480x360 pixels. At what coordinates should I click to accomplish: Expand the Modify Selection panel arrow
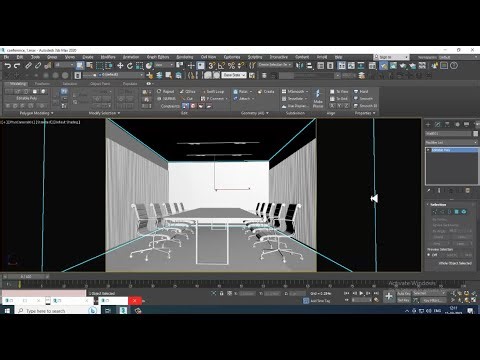tap(119, 113)
